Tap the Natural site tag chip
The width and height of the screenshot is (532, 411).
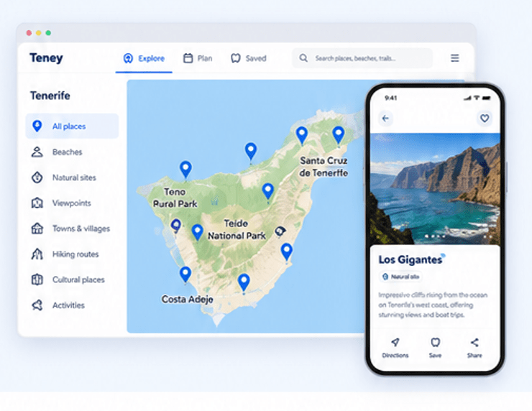pos(400,277)
